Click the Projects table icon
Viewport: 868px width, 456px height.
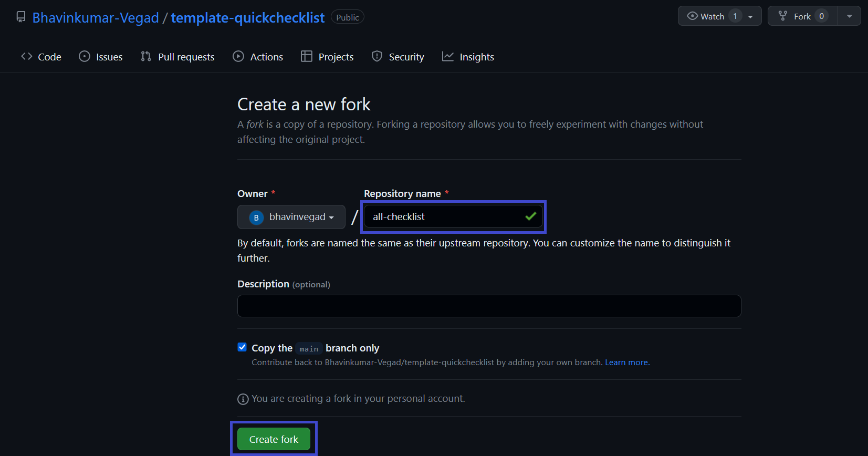[307, 56]
